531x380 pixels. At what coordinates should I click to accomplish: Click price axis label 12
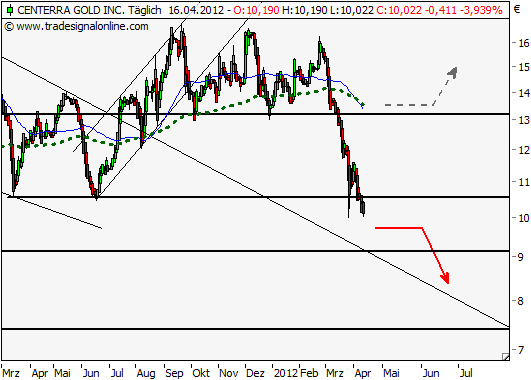tap(523, 149)
